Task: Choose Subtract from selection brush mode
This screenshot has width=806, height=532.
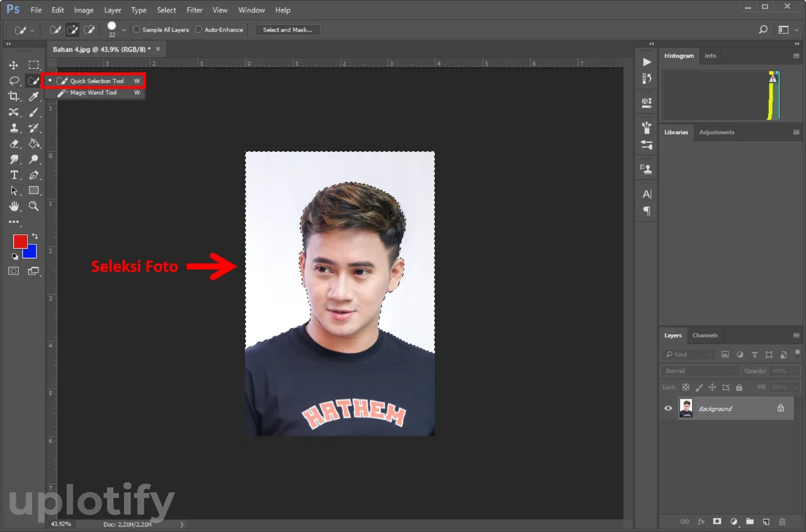Action: point(89,30)
